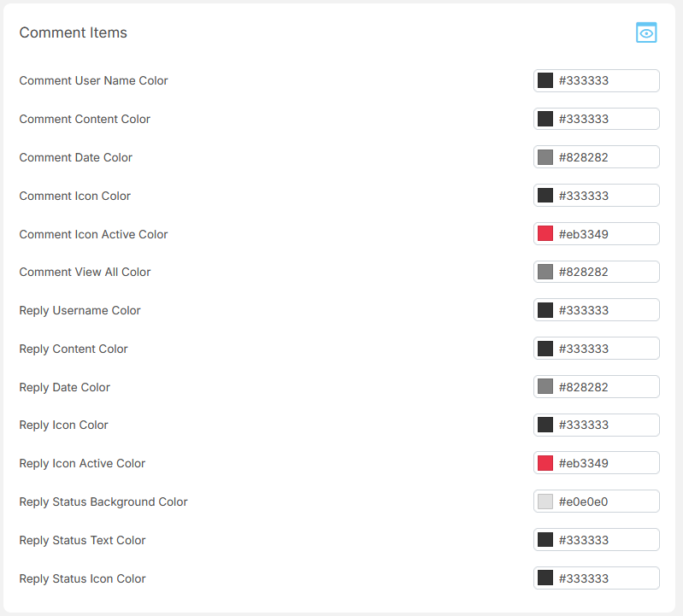This screenshot has height=616, width=683.
Task: Click the Comment Icon Active Color hex input
Action: click(605, 234)
